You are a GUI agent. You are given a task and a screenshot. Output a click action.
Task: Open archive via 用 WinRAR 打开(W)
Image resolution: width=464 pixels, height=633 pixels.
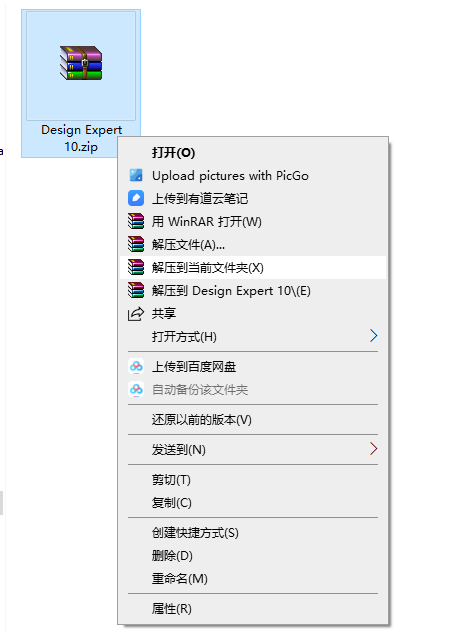tap(253, 222)
